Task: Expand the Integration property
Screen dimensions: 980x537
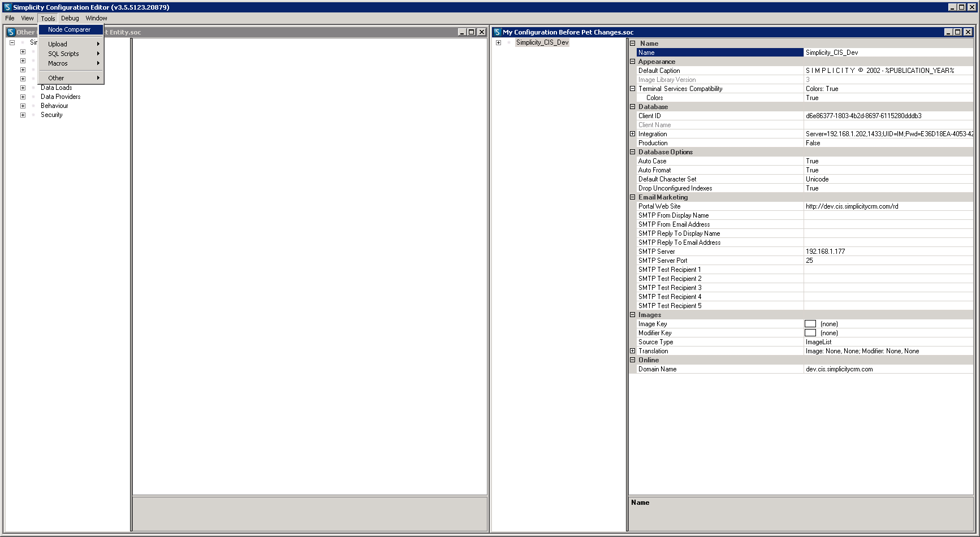Action: (632, 134)
